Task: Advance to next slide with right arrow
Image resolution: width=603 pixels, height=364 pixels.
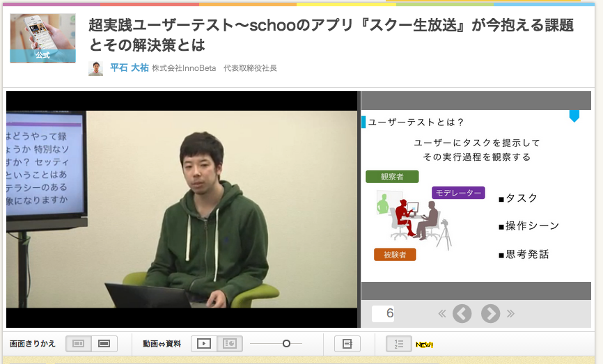Action: pyautogui.click(x=490, y=314)
